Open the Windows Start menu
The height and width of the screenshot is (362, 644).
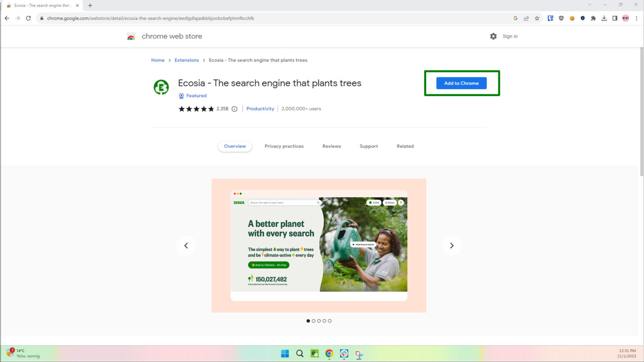[285, 354]
